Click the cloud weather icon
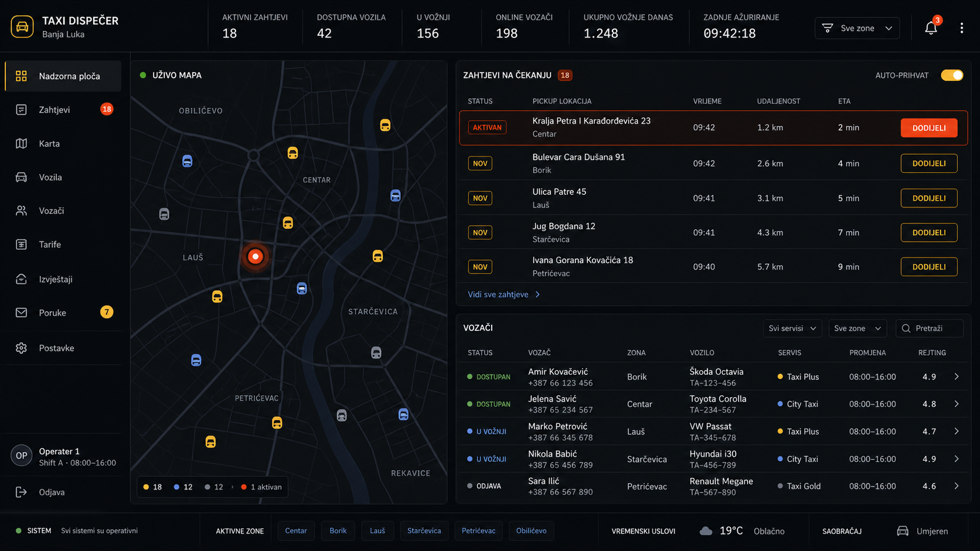980x551 pixels. tap(706, 531)
